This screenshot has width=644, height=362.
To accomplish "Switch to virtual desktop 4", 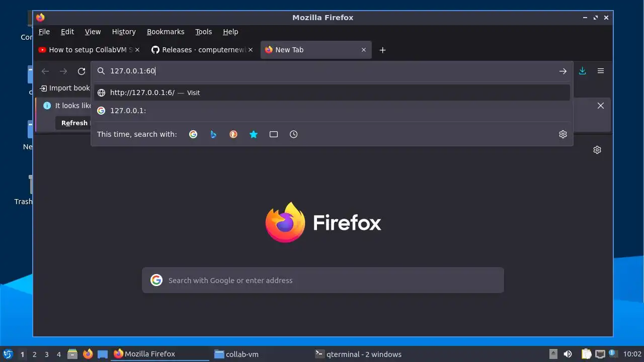I will (58, 354).
